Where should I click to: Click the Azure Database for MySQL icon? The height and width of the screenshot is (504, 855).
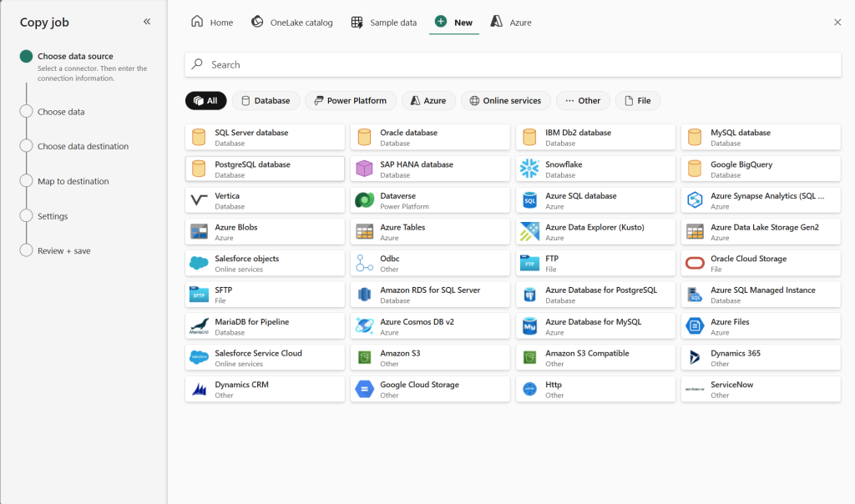pyautogui.click(x=529, y=326)
